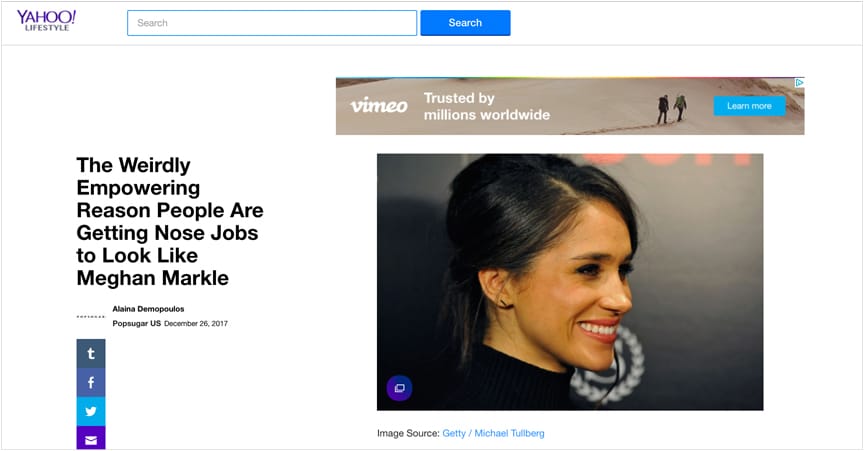Click the 'Image Source:' caption label
The image size is (864, 451).
[408, 433]
